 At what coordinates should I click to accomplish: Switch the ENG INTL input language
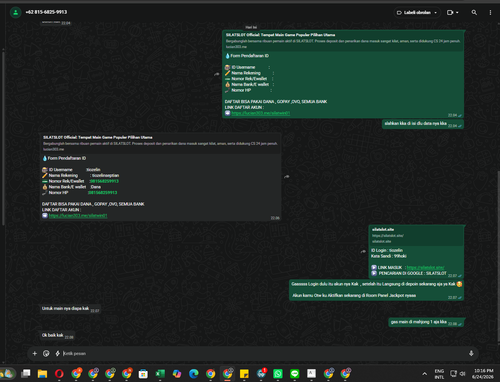tap(439, 374)
